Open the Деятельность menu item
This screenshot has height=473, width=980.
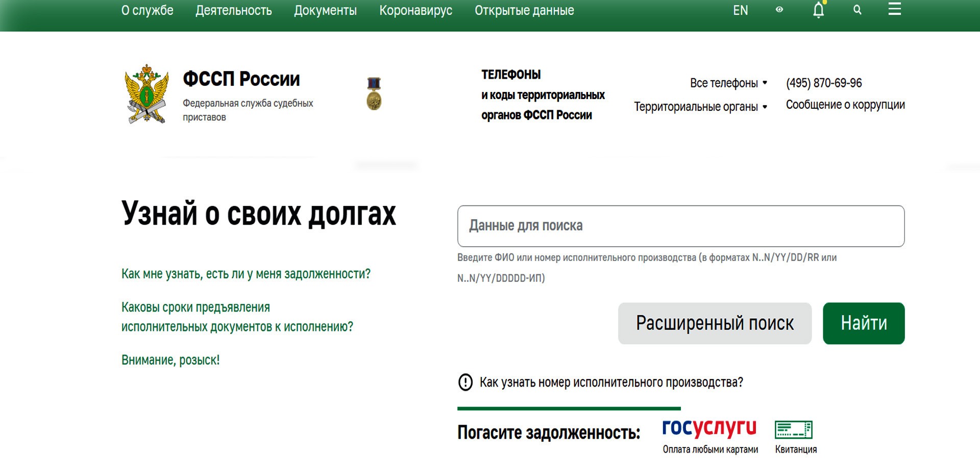234,10
